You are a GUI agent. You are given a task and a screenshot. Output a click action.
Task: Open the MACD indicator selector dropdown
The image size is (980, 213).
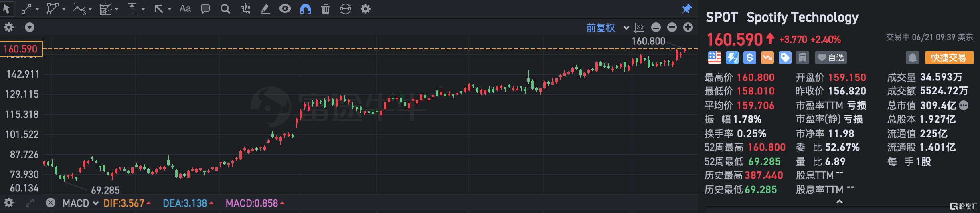point(81,203)
